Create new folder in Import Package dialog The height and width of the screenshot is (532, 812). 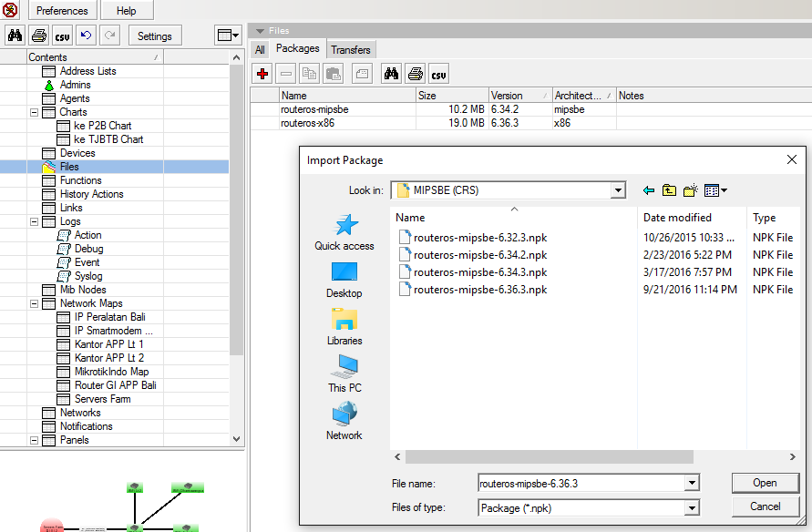(691, 190)
